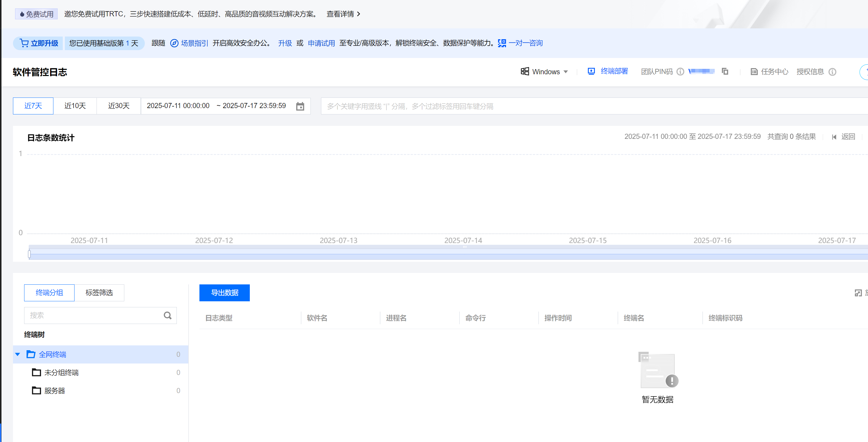This screenshot has width=868, height=442.
Task: Click the chart zoom slider left handle
Action: point(29,254)
